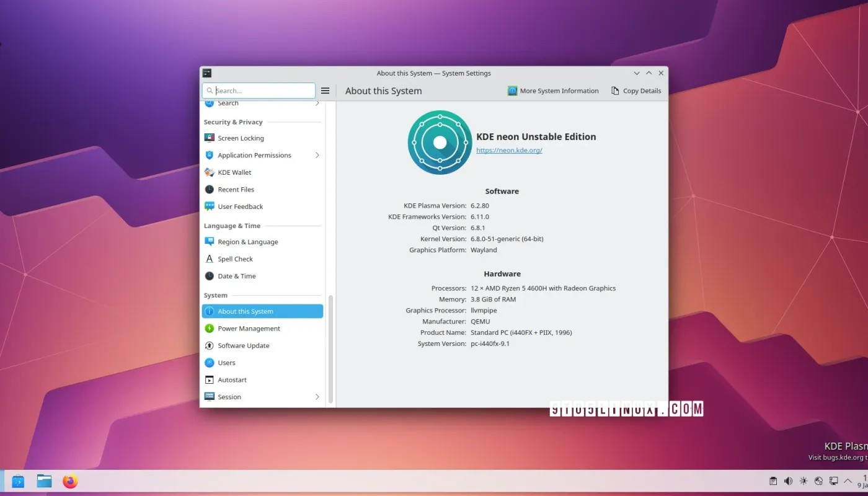Open KDE Wallet settings
The height and width of the screenshot is (496, 868).
262,172
